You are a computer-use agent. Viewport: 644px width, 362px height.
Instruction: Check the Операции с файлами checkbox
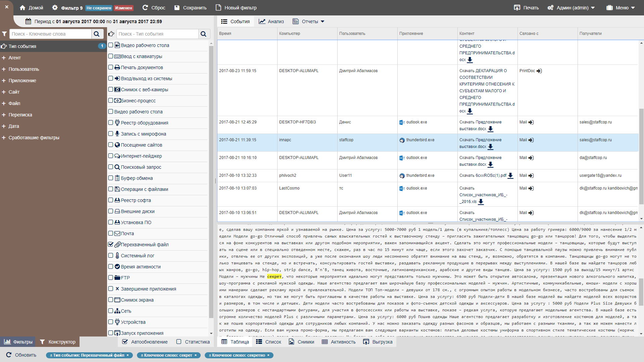pyautogui.click(x=110, y=189)
